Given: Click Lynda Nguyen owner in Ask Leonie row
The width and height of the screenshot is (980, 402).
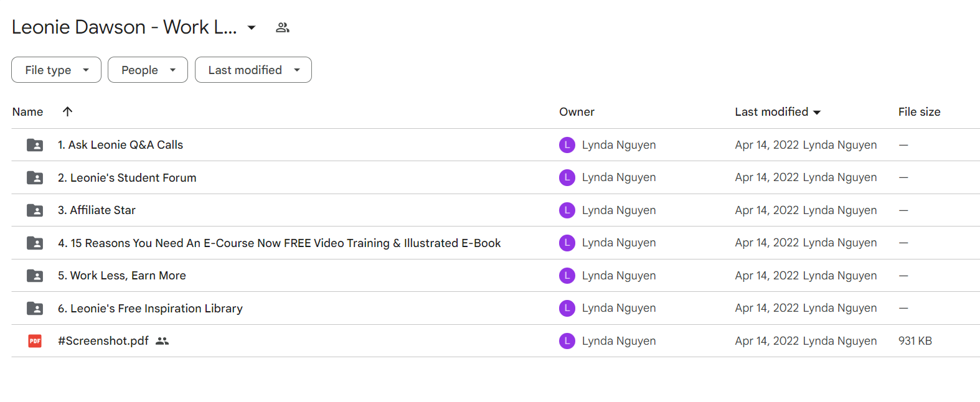Looking at the screenshot, I should click(619, 145).
